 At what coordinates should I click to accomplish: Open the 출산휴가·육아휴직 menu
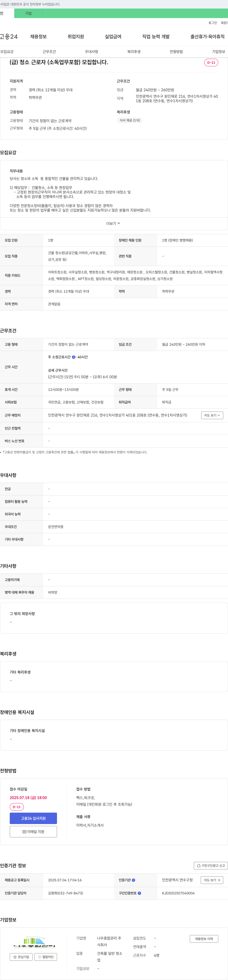coord(208,37)
